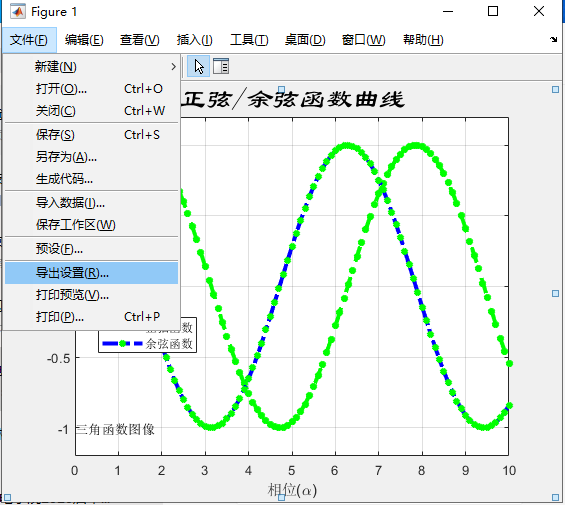Viewport: 565px width, 505px height.
Task: Select 保存(S) menu entry
Action: [x=92, y=135]
